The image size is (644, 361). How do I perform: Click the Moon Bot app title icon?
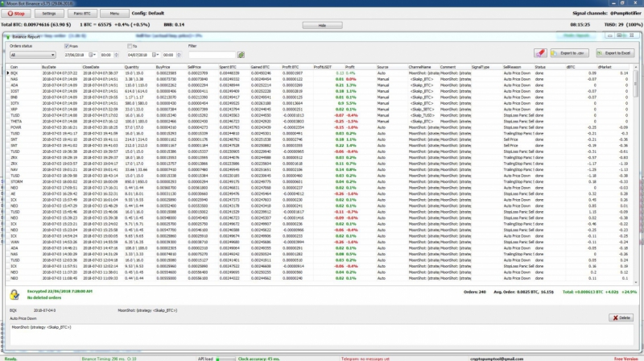(3, 3)
